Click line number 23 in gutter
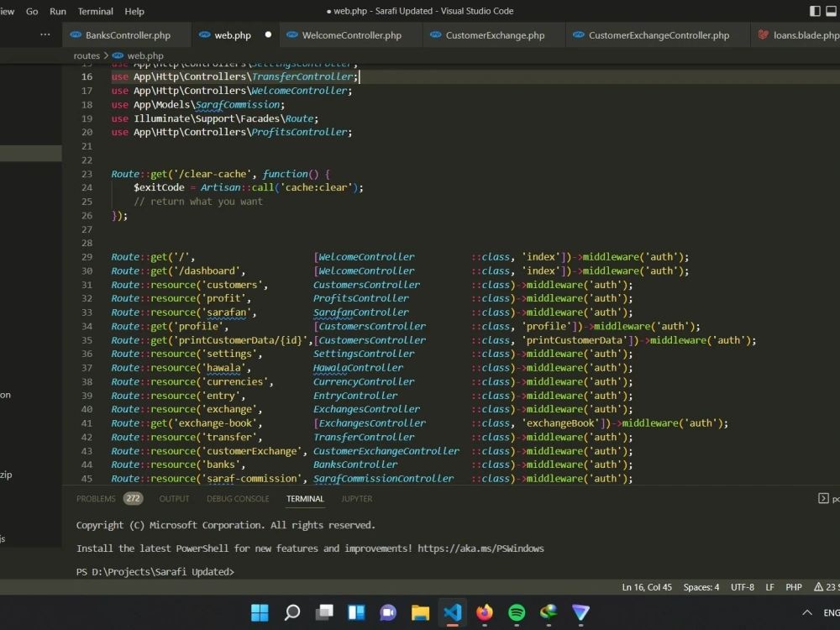This screenshot has height=630, width=840. [x=87, y=174]
